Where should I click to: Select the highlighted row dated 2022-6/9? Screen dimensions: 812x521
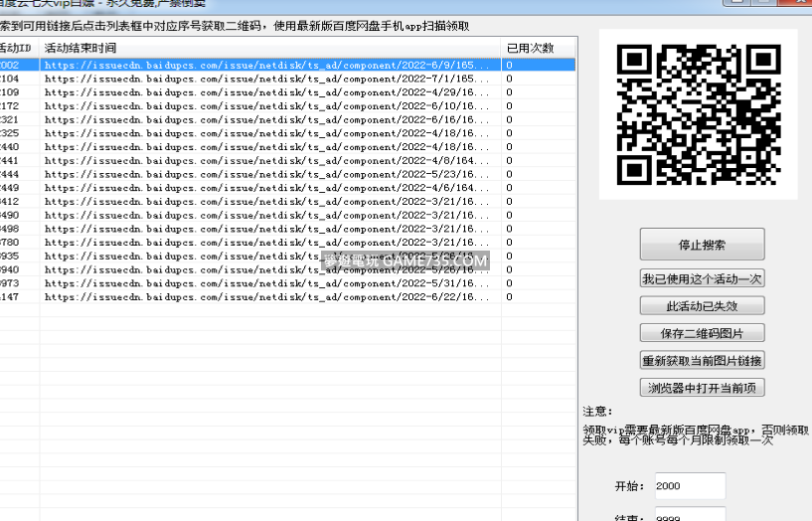coord(266,65)
